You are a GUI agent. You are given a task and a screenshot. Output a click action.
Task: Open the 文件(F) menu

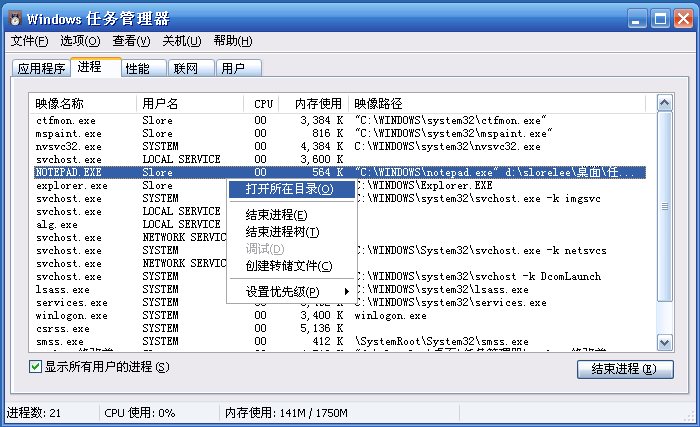click(x=29, y=41)
